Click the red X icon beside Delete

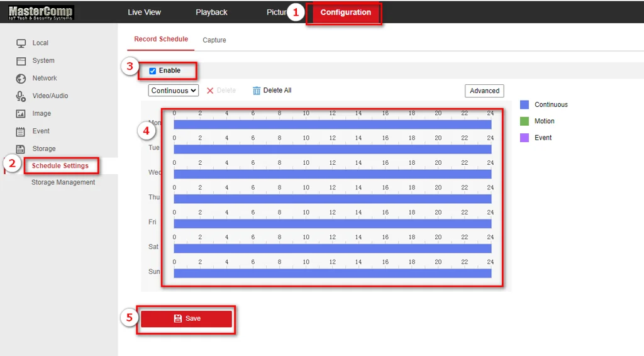[x=210, y=91]
